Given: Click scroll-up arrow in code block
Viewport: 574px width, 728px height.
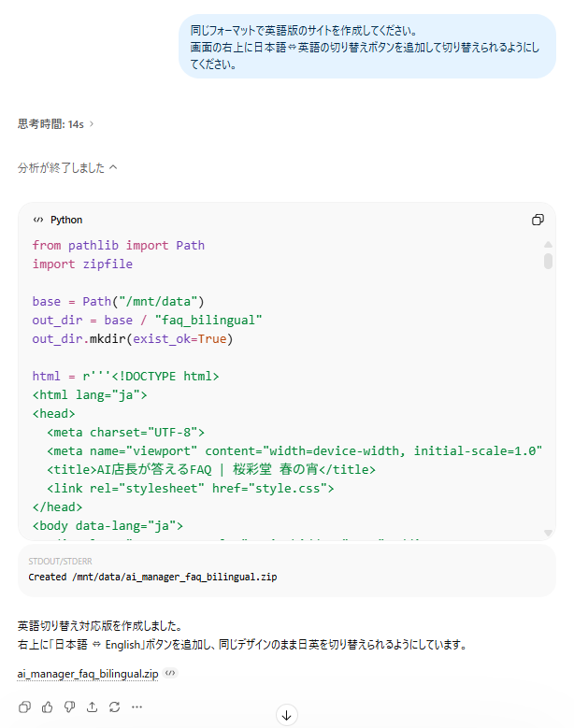Looking at the screenshot, I should (x=548, y=245).
